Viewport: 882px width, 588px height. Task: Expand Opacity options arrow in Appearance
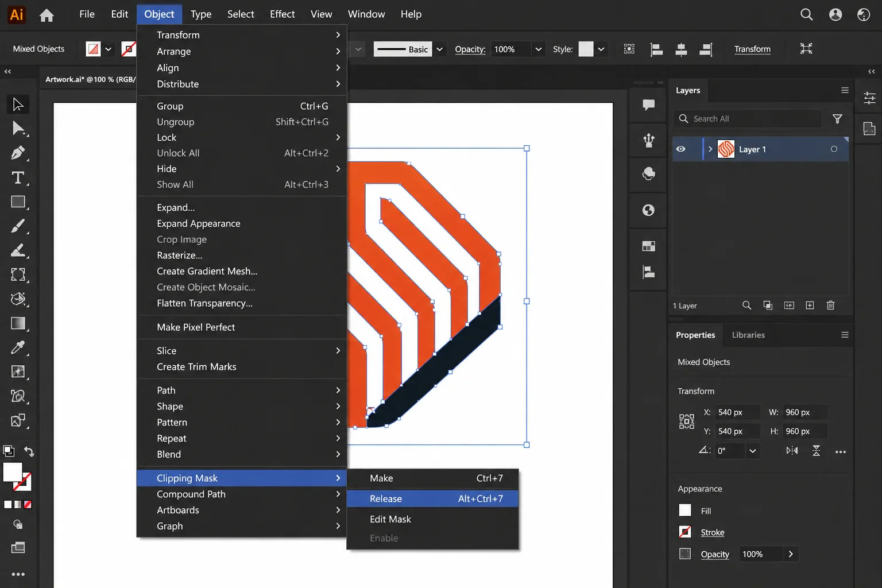click(x=791, y=554)
